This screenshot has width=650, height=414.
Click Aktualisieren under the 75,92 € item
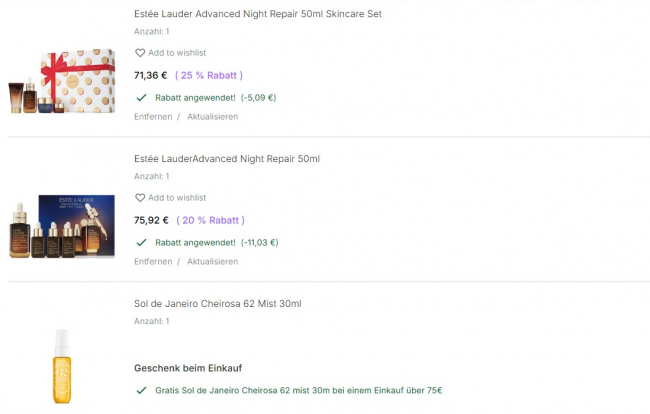212,262
